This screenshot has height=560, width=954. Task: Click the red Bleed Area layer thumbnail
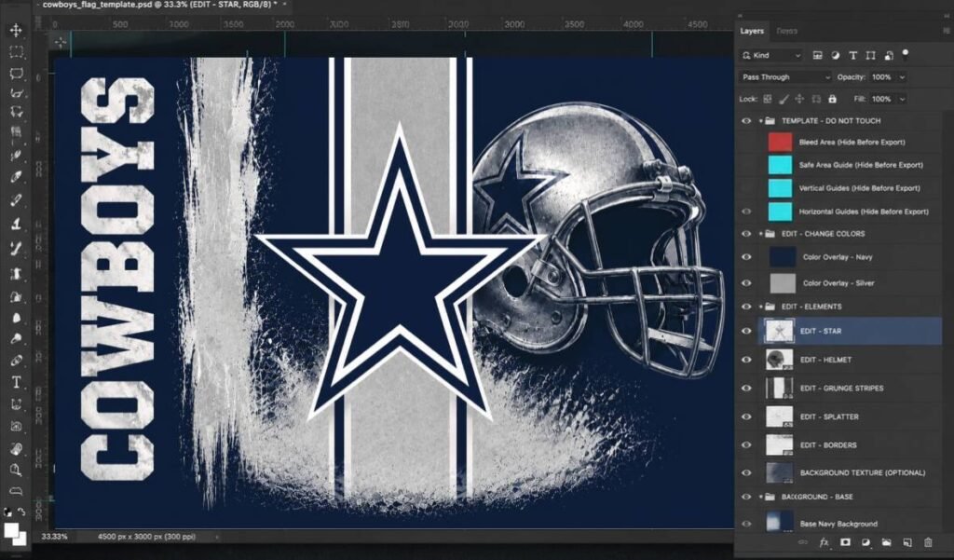click(x=780, y=142)
